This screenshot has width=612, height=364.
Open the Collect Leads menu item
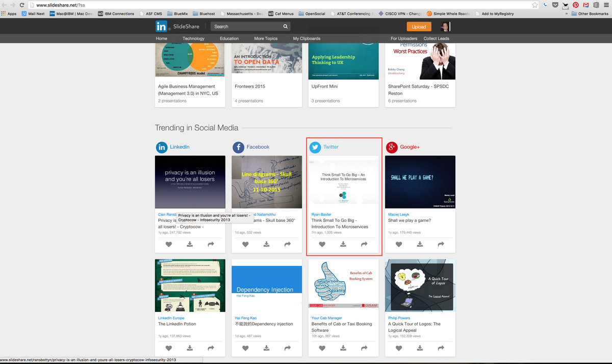click(x=437, y=38)
